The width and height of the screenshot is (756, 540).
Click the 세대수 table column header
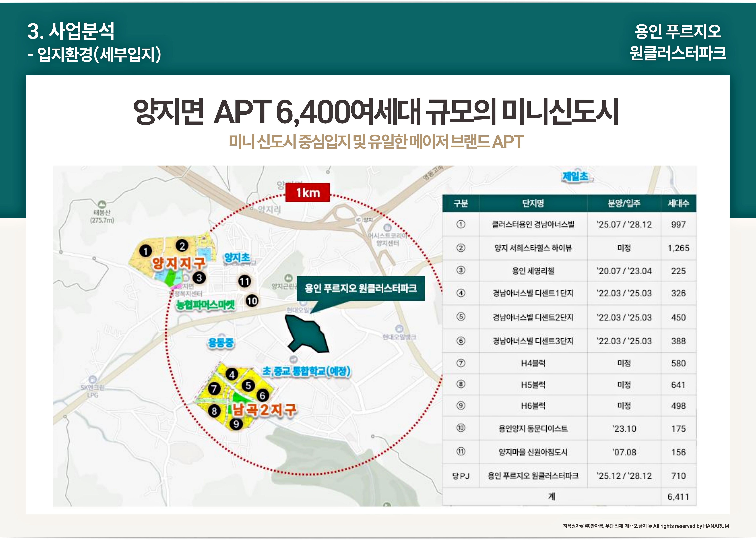click(678, 203)
